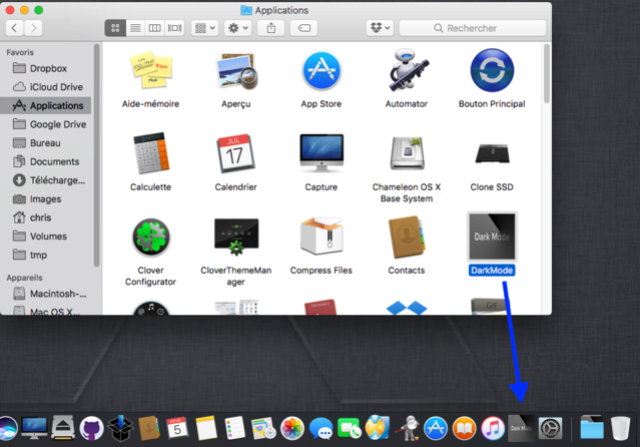This screenshot has width=640, height=447.
Task: Open the blue folder stack in Dock
Action: click(591, 428)
